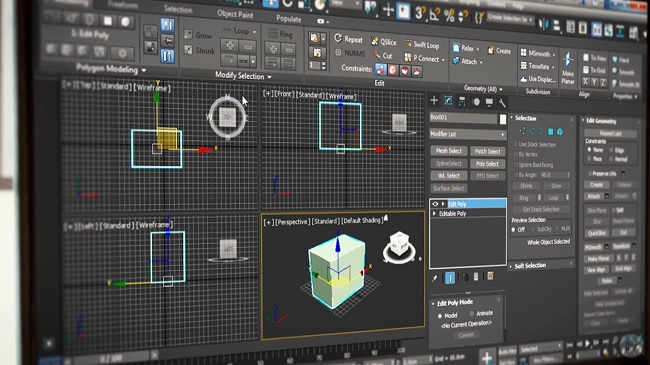The image size is (650, 365).
Task: Remove modifier using the trash icon
Action: coord(476,276)
